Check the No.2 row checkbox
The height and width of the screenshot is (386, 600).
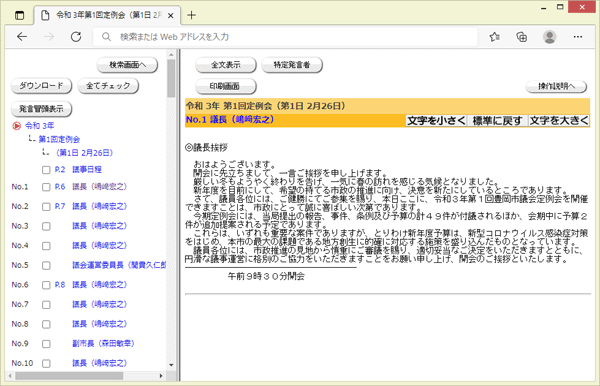46,207
